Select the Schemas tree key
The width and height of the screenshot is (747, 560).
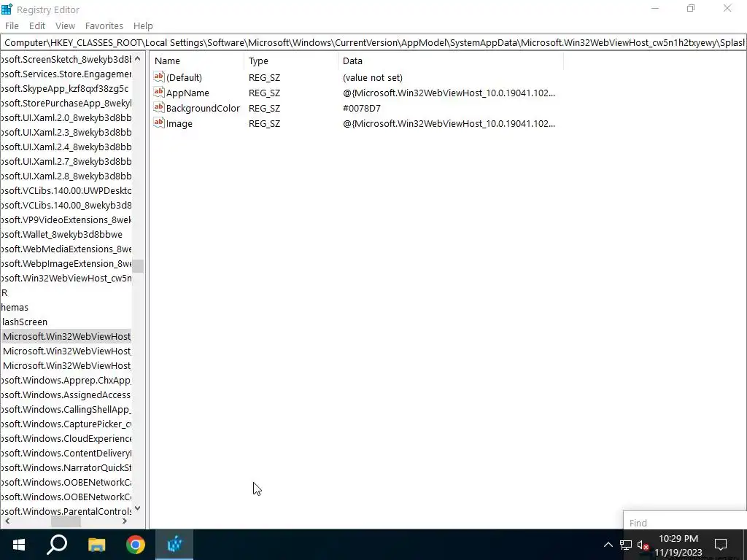[x=15, y=307]
